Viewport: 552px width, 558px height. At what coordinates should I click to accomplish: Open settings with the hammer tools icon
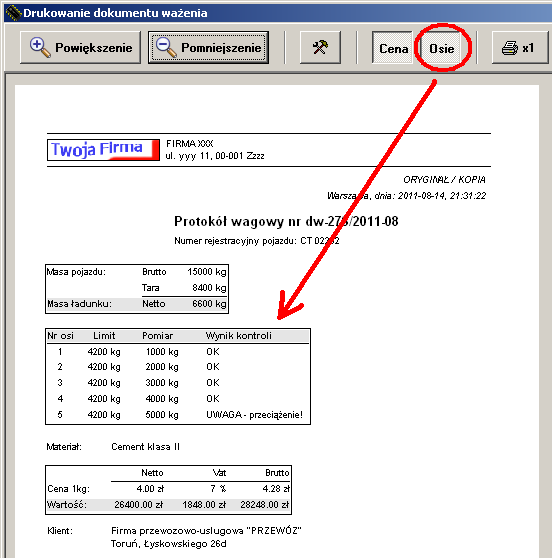click(320, 47)
